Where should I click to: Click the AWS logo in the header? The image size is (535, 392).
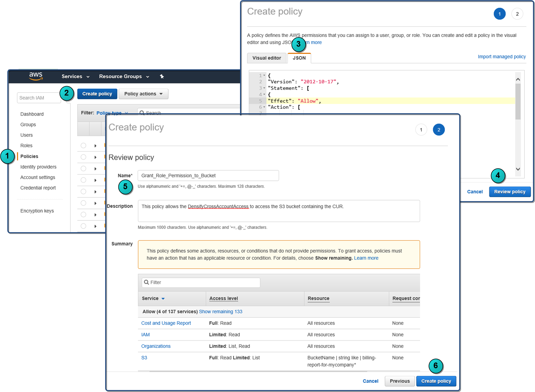click(36, 76)
